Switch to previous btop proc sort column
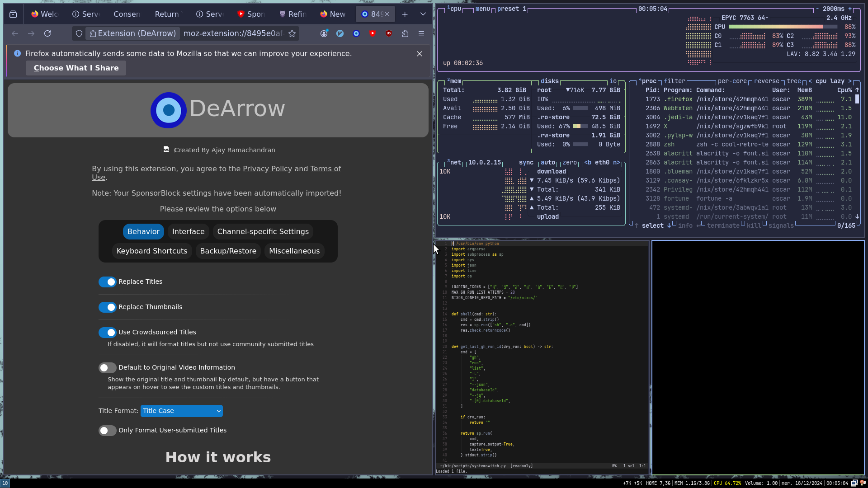This screenshot has width=868, height=488. click(810, 81)
